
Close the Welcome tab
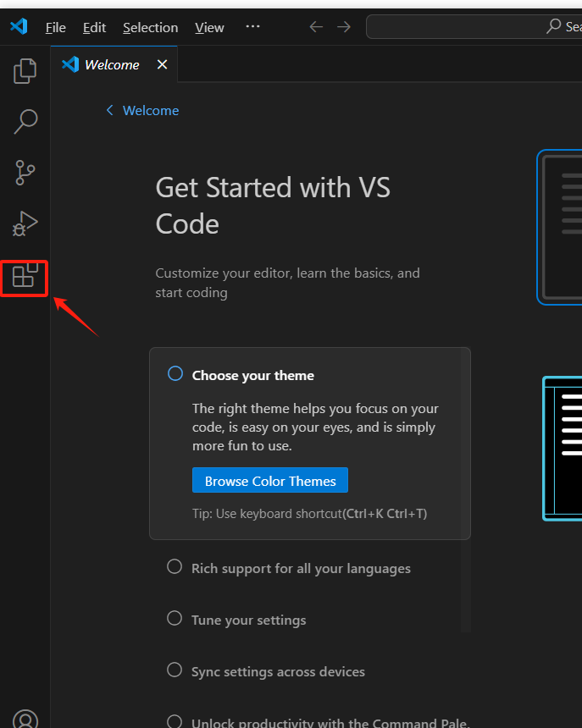pyautogui.click(x=162, y=64)
